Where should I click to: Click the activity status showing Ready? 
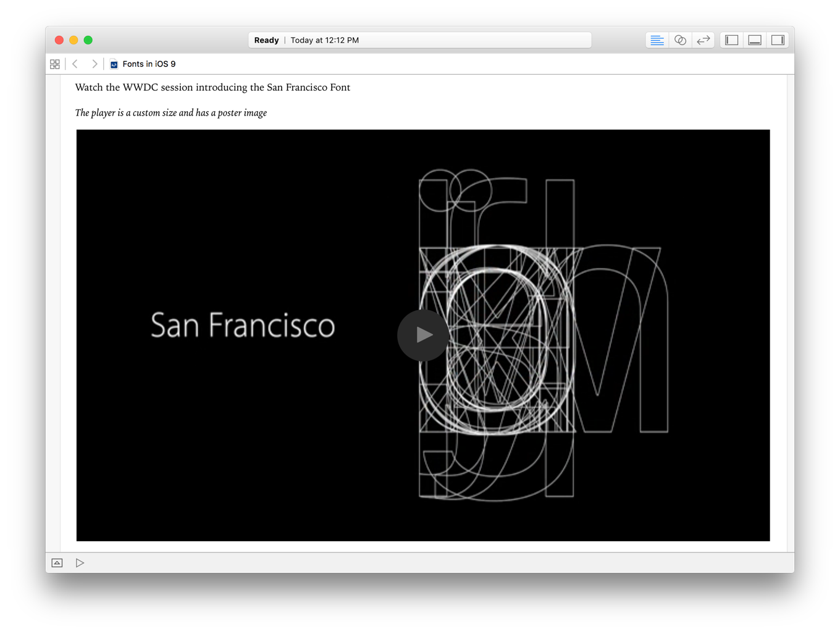266,40
